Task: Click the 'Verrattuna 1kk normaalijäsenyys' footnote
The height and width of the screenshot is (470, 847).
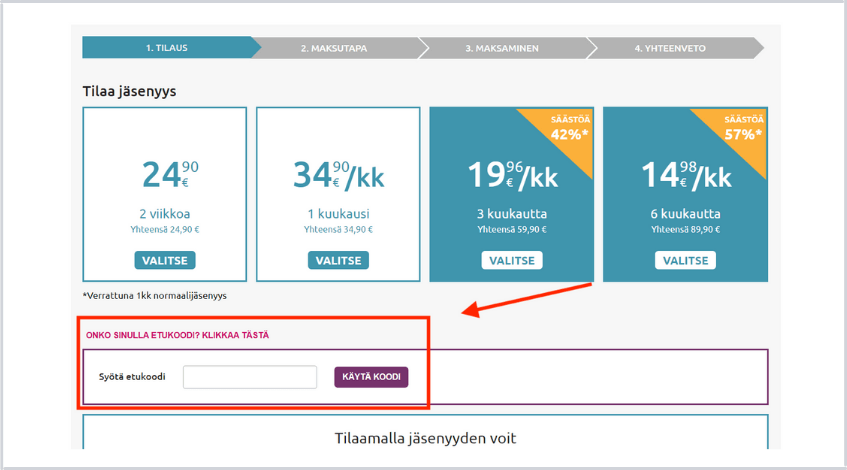Action: coord(154,296)
